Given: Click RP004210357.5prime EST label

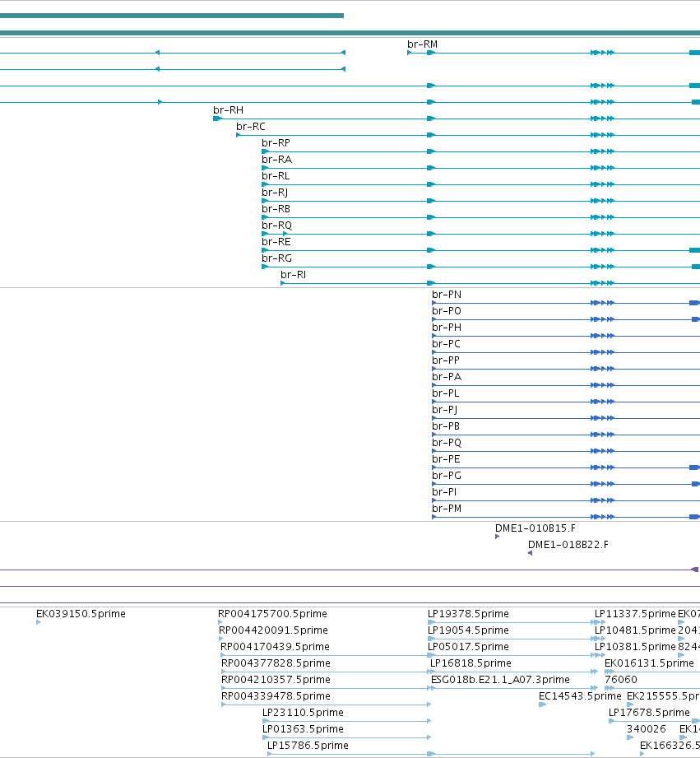Looking at the screenshot, I should pyautogui.click(x=276, y=679).
